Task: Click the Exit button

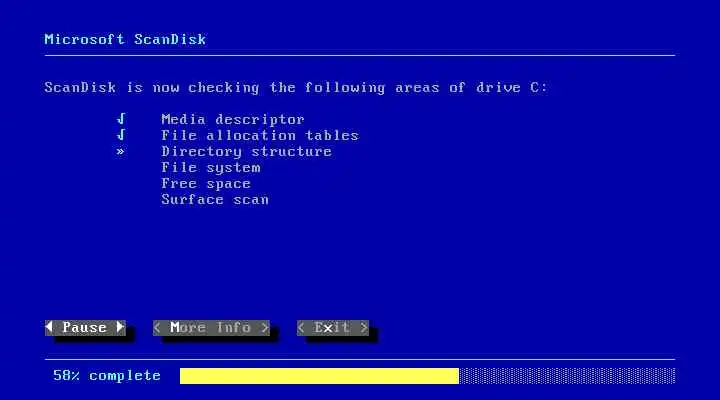Action: (333, 328)
